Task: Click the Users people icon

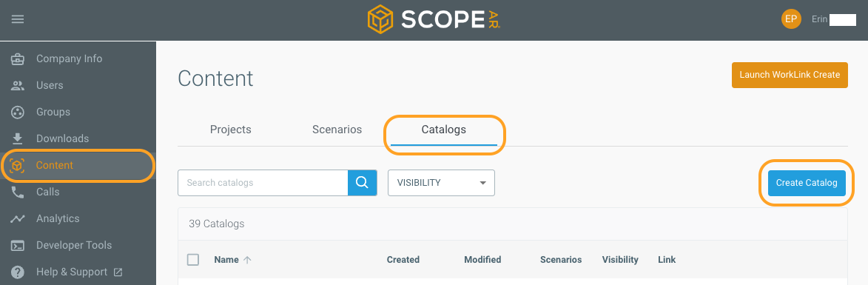Action: tap(18, 85)
